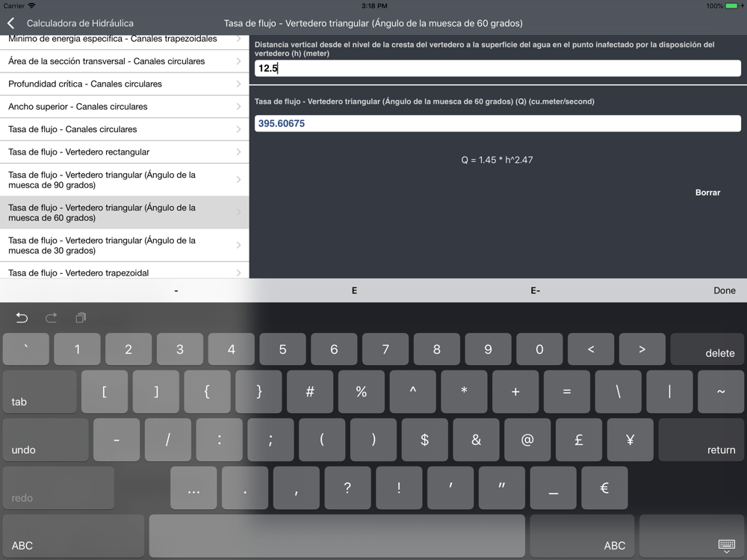Tap the Borrar button
This screenshot has height=560, width=747.
click(x=707, y=193)
